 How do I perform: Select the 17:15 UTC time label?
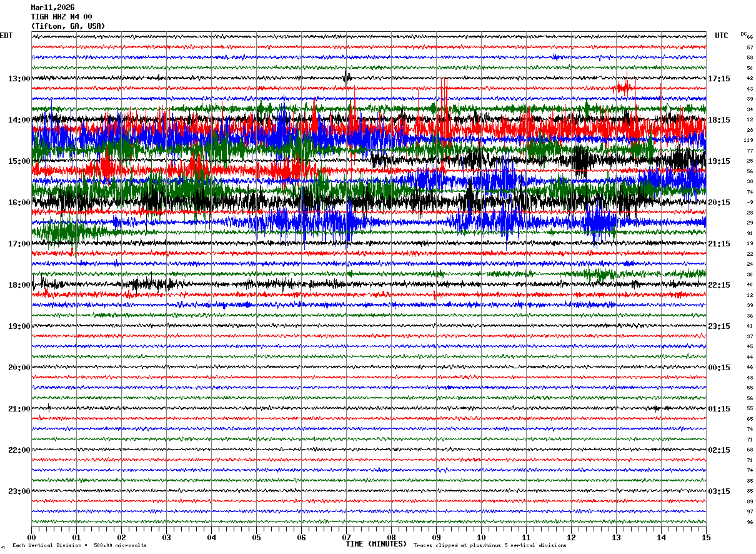(719, 79)
